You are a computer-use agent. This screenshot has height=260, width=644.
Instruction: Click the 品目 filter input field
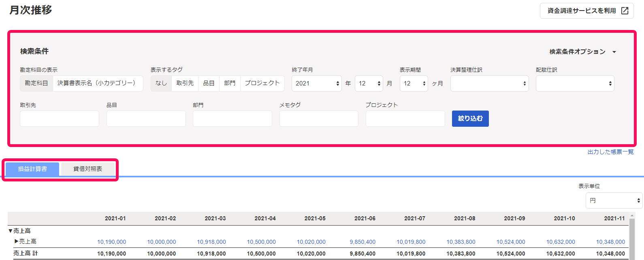[x=146, y=119]
